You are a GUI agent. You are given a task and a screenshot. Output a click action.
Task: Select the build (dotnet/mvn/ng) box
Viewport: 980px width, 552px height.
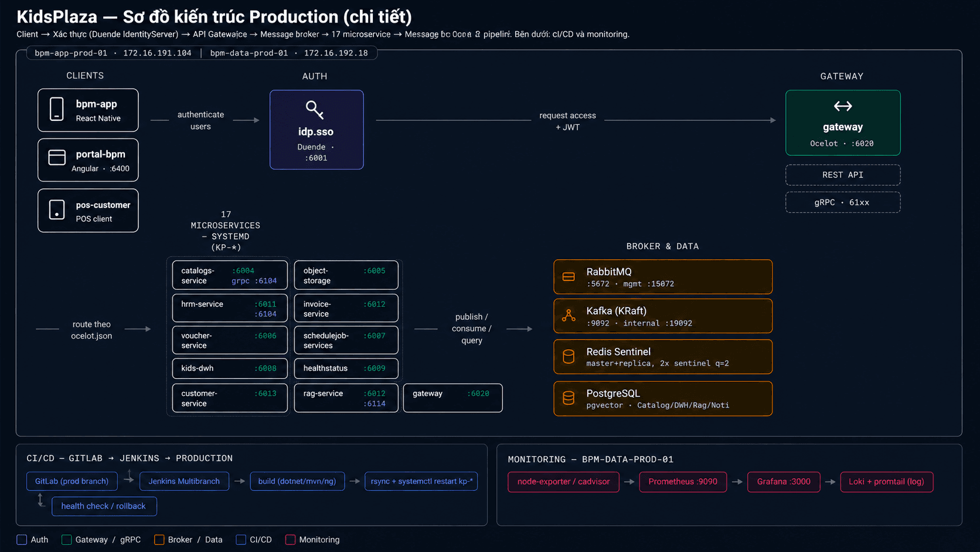point(297,481)
